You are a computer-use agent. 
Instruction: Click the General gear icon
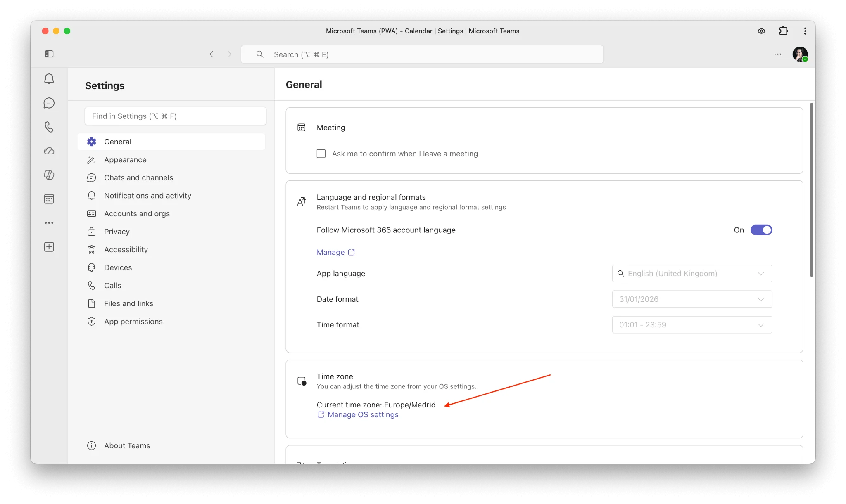pyautogui.click(x=91, y=142)
